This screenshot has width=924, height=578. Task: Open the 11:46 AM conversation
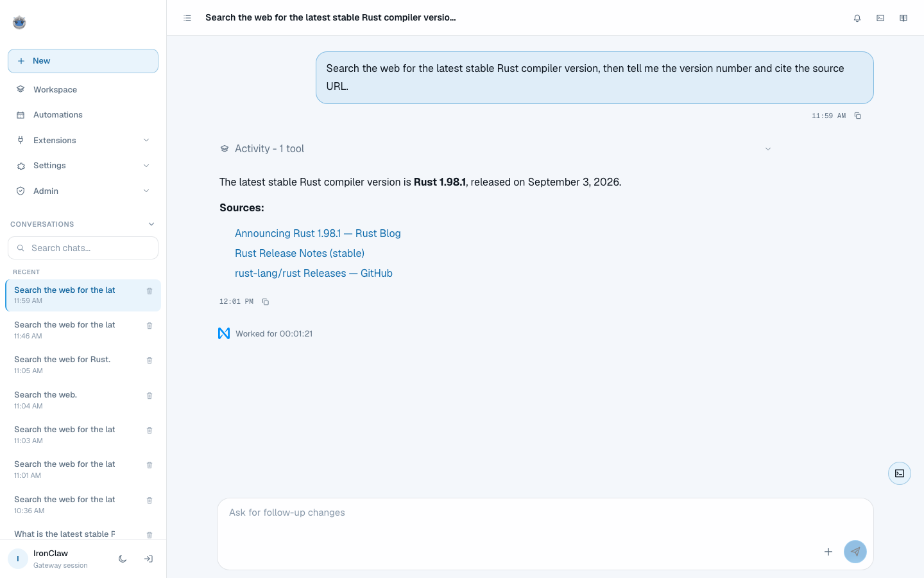pos(83,330)
